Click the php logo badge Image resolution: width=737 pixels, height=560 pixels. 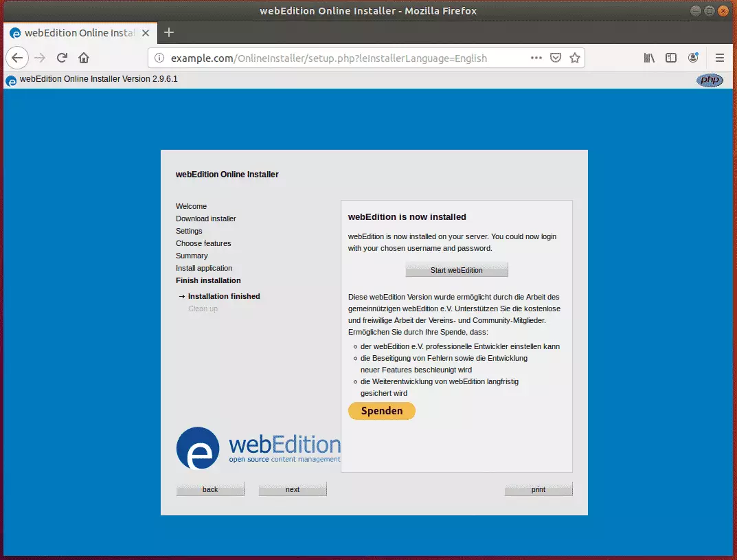click(710, 80)
